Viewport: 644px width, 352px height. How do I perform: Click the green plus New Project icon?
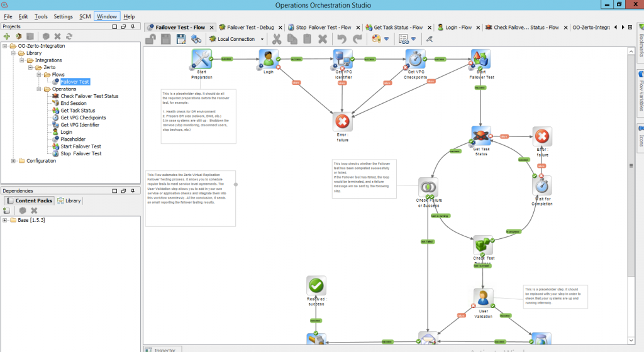pos(6,36)
